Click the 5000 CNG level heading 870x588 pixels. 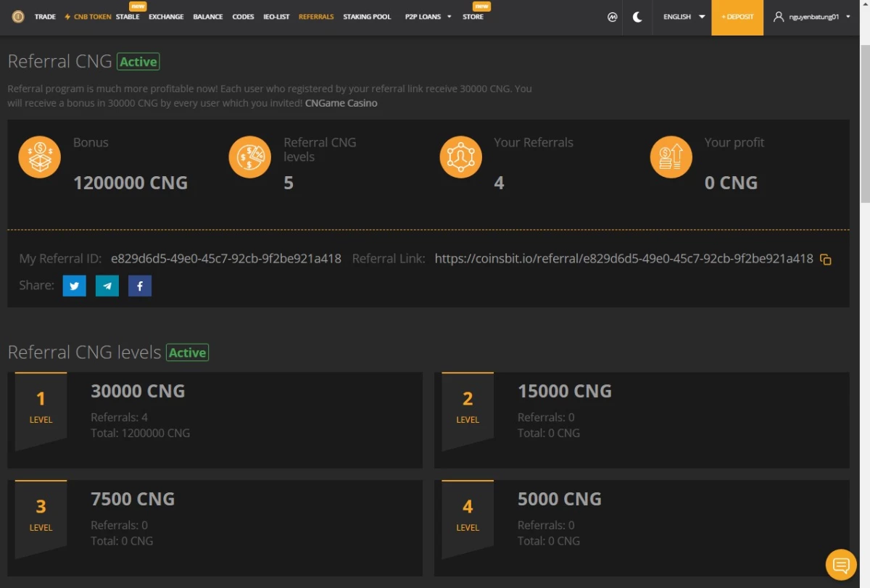tap(560, 500)
